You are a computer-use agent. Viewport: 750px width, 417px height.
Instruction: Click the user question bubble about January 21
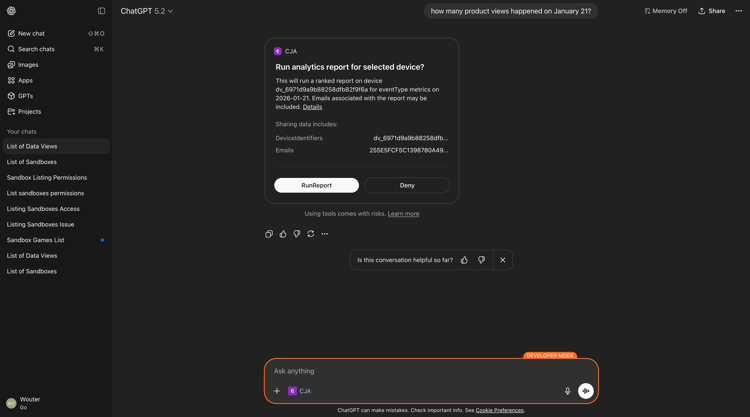tap(510, 11)
